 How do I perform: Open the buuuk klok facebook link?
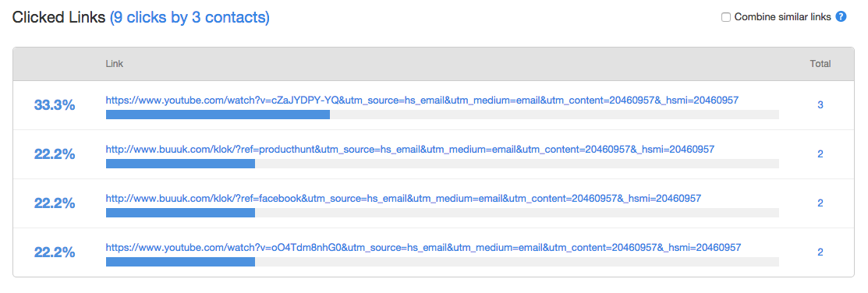click(403, 198)
